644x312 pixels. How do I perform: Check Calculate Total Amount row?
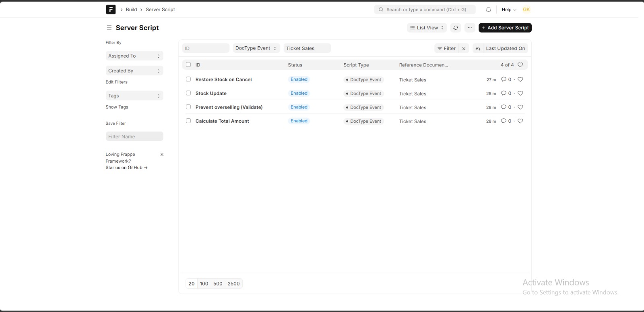click(188, 121)
